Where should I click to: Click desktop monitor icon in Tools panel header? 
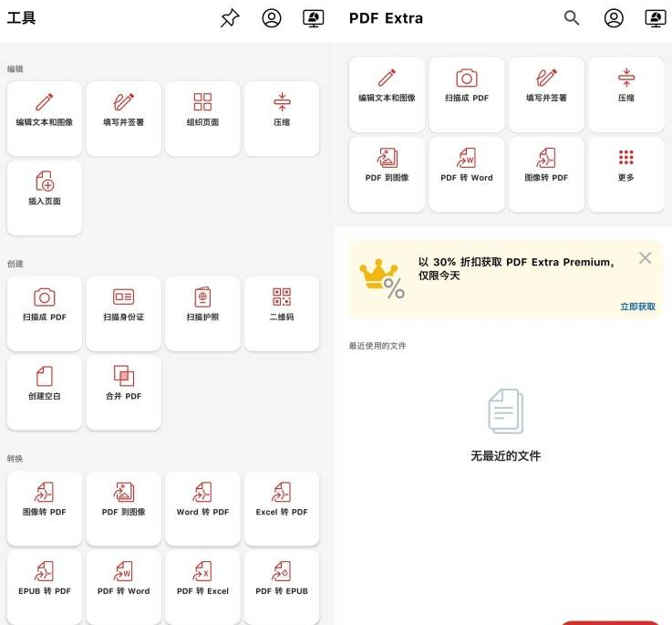313,18
